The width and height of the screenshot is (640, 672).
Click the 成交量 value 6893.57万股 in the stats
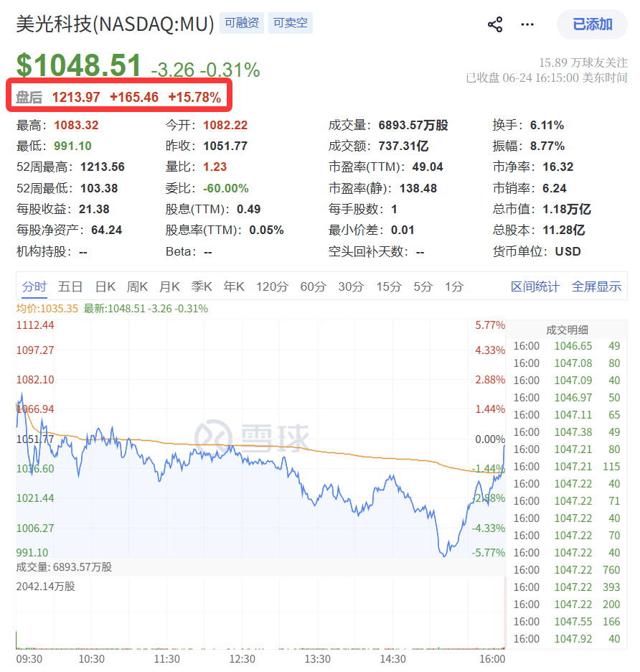413,125
